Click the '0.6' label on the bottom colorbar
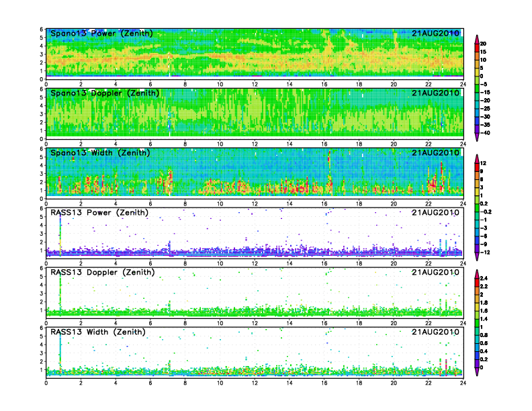This screenshot has height=411, width=532. pos(484,343)
